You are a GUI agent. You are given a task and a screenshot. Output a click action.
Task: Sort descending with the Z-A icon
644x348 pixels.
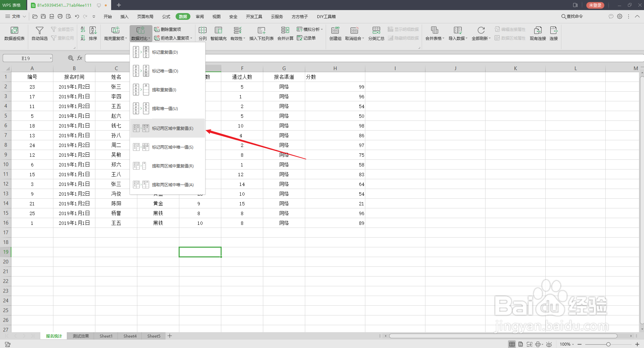(x=83, y=38)
